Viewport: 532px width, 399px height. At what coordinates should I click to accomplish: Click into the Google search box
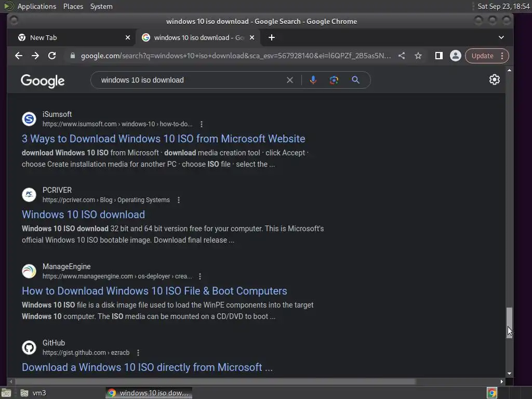[x=190, y=80]
